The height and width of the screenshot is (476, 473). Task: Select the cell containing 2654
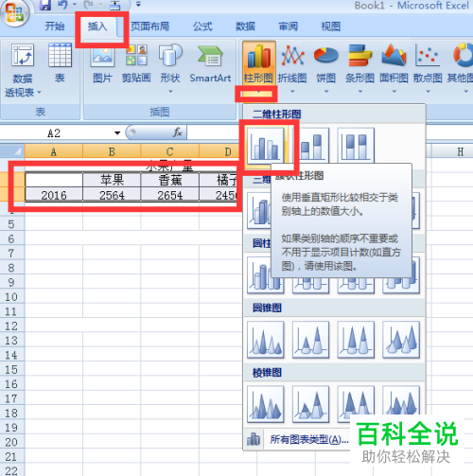pos(169,195)
